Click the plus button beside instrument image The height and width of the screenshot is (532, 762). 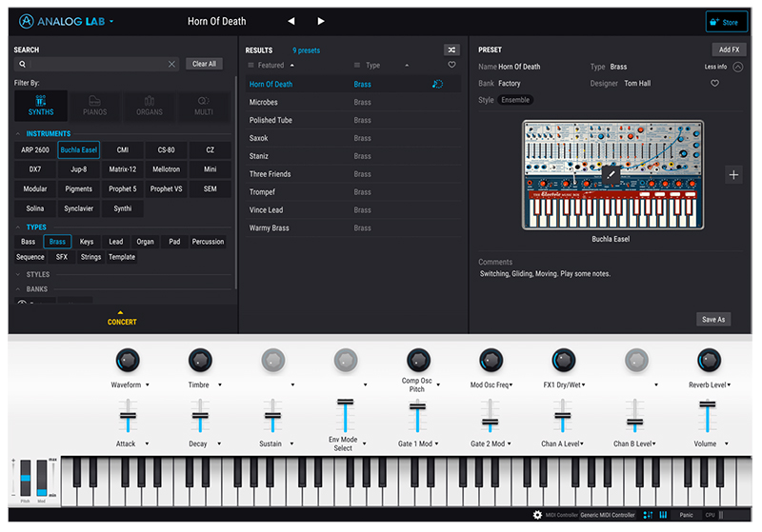pos(733,175)
